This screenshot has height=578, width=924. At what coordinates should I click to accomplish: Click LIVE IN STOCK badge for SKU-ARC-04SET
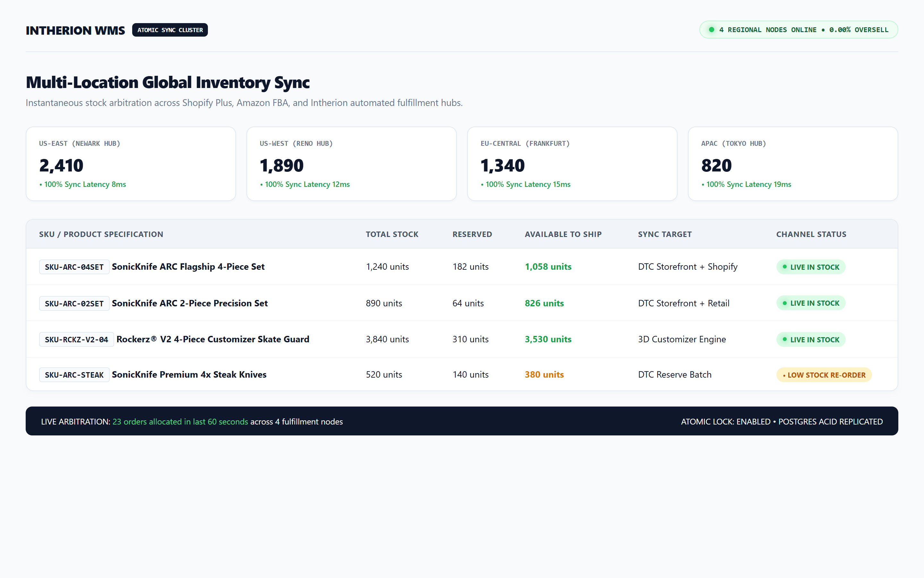point(811,267)
